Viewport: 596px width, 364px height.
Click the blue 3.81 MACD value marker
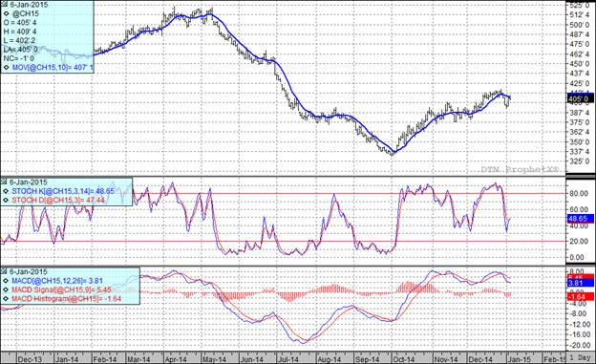coord(580,283)
